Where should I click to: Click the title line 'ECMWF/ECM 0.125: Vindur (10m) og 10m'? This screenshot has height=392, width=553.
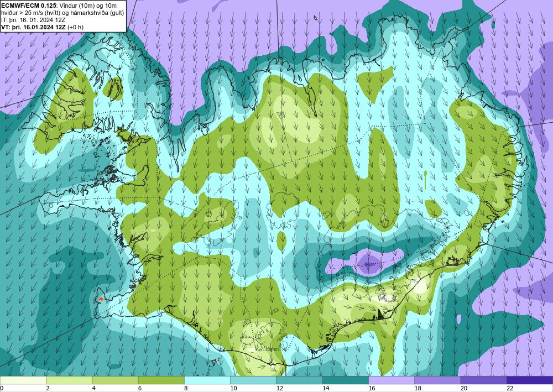(x=59, y=6)
